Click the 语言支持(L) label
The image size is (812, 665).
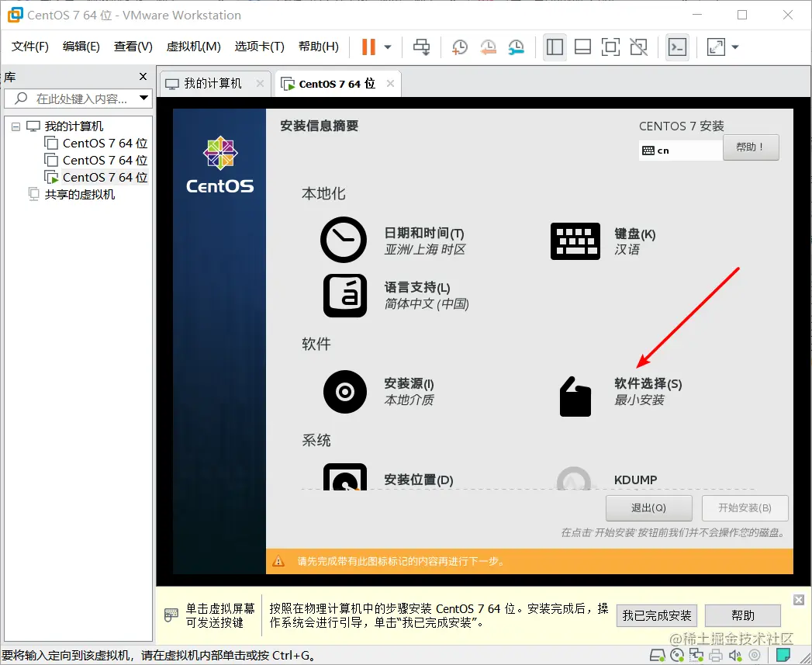coord(417,287)
